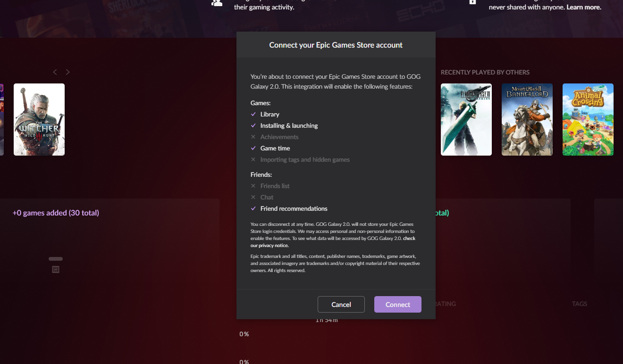Screen dimensions: 623x364
Task: Open Final Fantasy VII Remake cover
Action: pyautogui.click(x=466, y=120)
